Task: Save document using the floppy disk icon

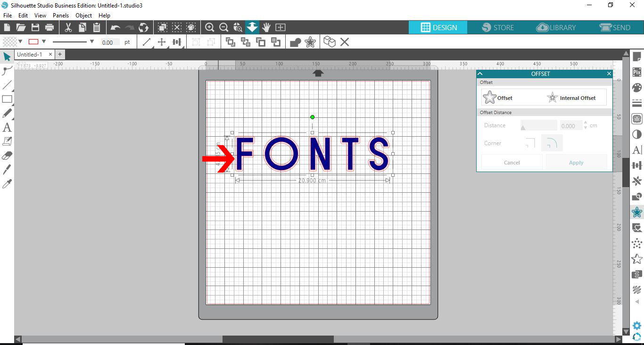Action: point(35,27)
